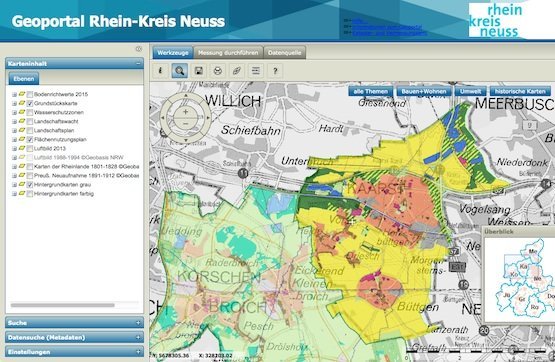Image resolution: width=555 pixels, height=362 pixels.
Task: Pan map south with the down arrow
Action: pyautogui.click(x=185, y=140)
